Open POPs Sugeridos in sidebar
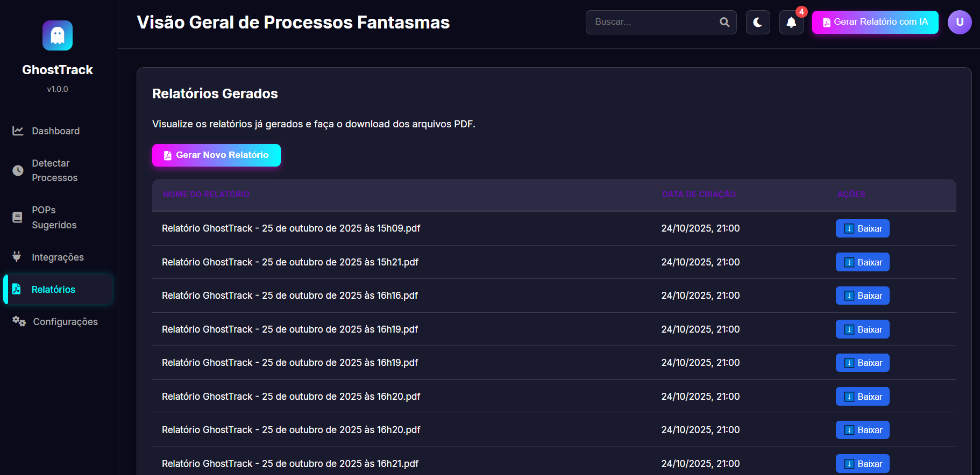Viewport: 980px width, 475px height. [54, 218]
